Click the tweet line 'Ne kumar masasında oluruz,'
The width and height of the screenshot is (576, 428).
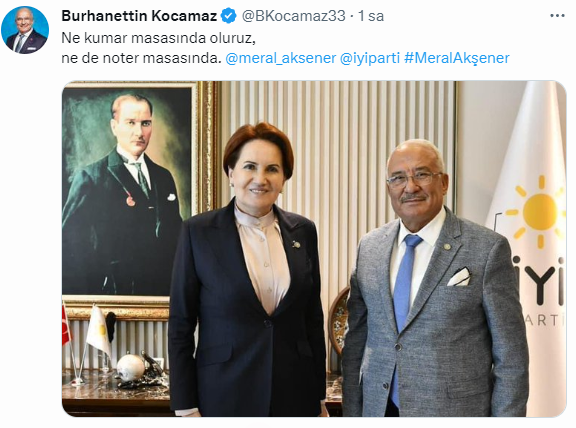(158, 38)
